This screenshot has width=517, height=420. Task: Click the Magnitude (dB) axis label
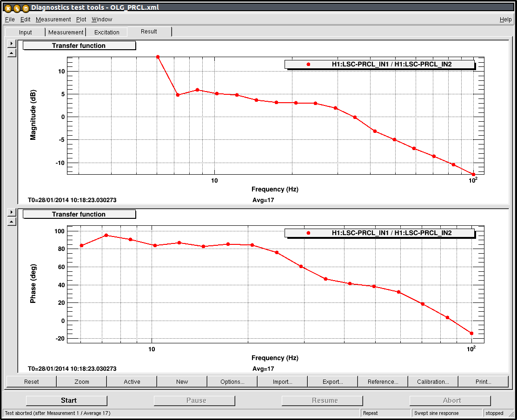pyautogui.click(x=33, y=115)
